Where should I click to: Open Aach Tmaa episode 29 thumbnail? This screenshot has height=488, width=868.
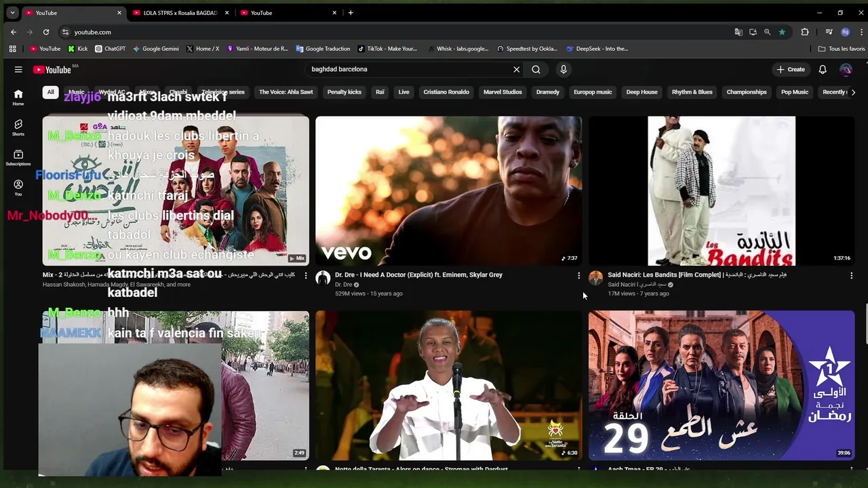[722, 385]
